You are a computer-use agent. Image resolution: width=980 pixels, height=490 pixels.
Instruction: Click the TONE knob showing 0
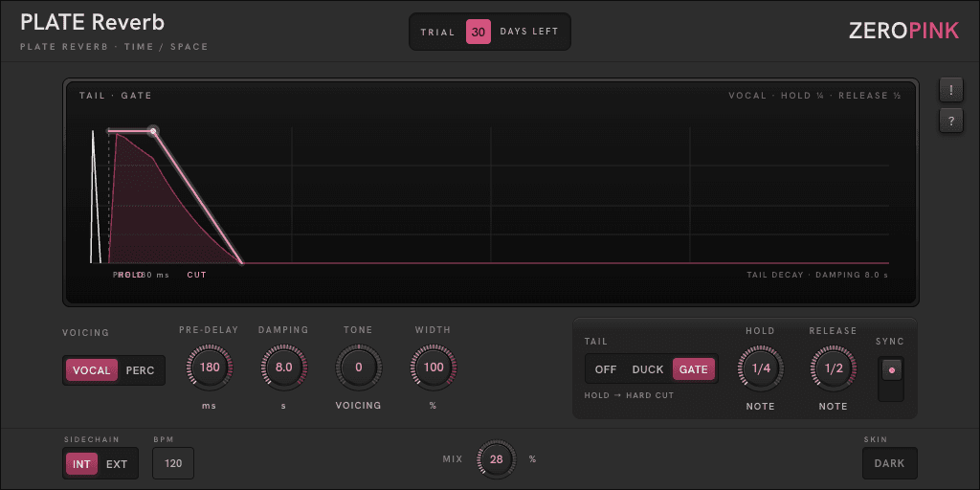tap(359, 367)
